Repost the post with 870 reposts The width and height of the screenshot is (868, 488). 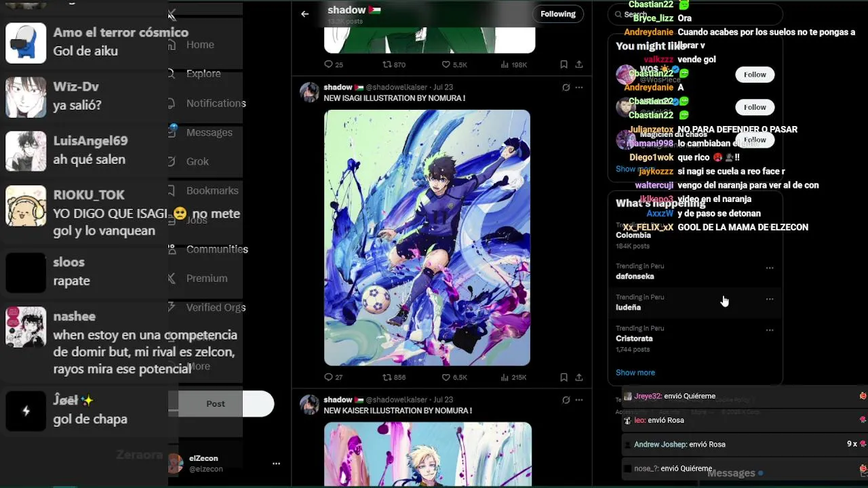coord(394,64)
